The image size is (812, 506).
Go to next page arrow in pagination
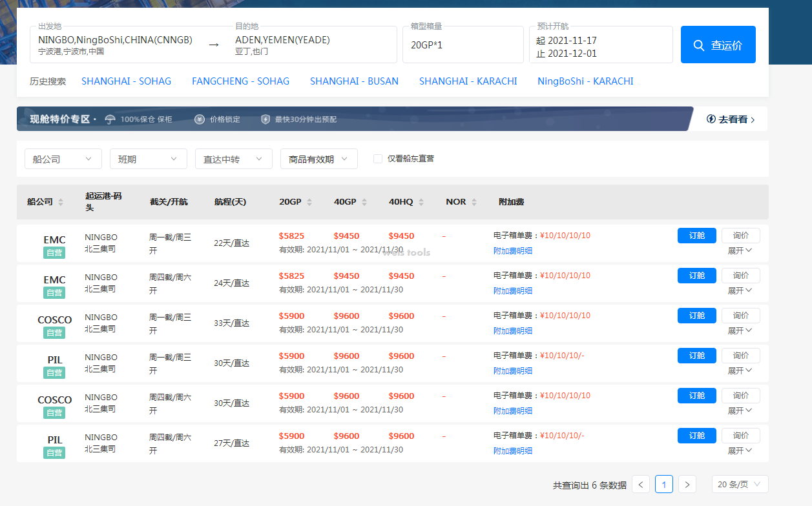(687, 484)
